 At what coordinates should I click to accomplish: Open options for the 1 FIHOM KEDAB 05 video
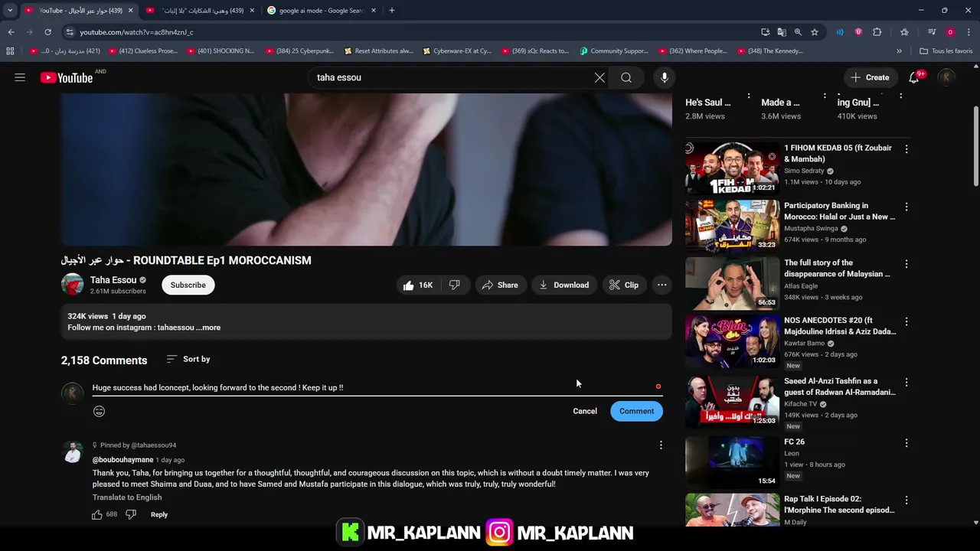point(906,149)
